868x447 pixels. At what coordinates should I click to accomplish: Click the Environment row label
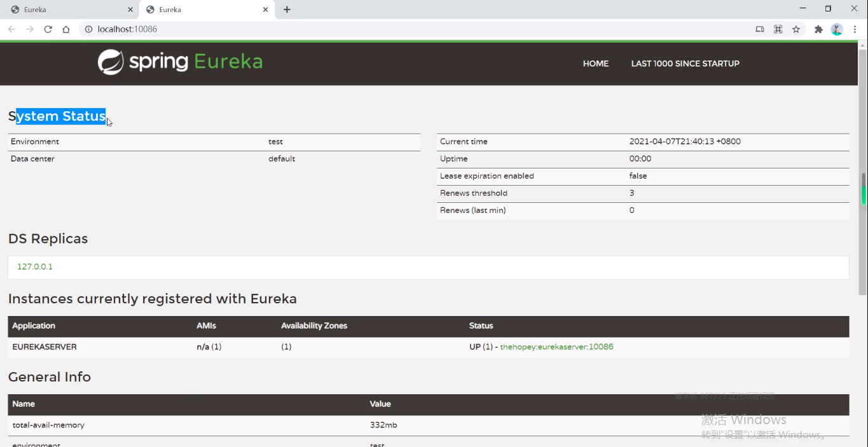point(35,142)
